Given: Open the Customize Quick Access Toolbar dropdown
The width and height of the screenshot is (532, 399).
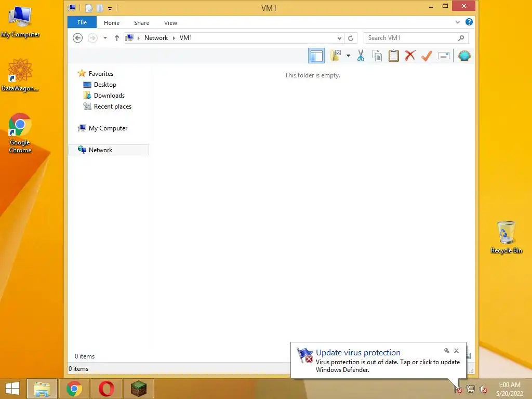Looking at the screenshot, I should point(110,8).
